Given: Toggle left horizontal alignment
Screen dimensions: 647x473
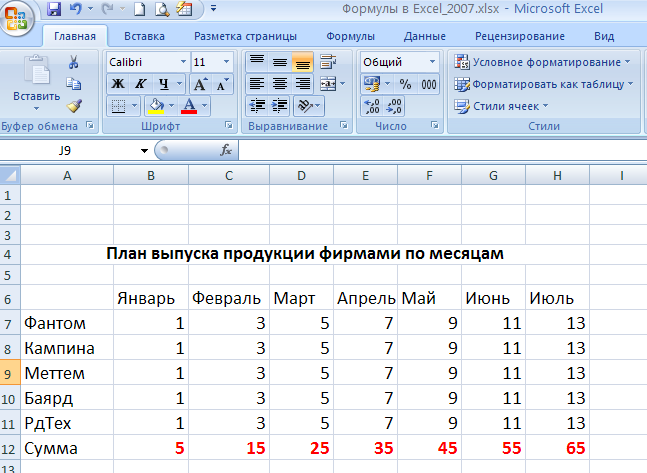Looking at the screenshot, I should click(x=257, y=84).
